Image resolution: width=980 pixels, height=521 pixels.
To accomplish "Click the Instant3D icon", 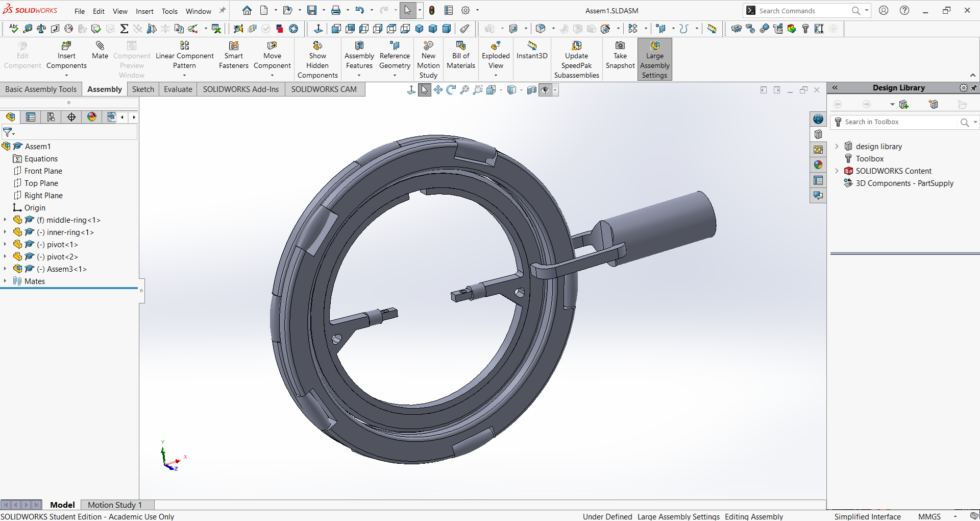I will [532, 50].
